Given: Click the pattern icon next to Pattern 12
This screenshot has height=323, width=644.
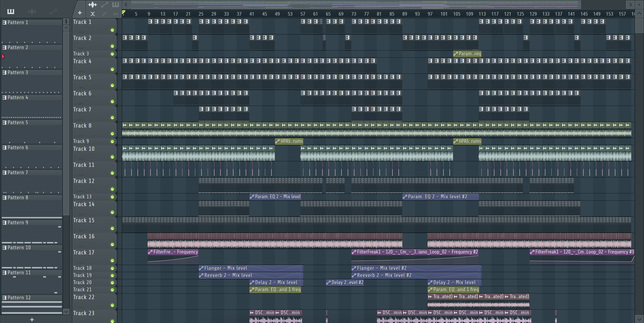Looking at the screenshot, I should (x=4, y=298).
